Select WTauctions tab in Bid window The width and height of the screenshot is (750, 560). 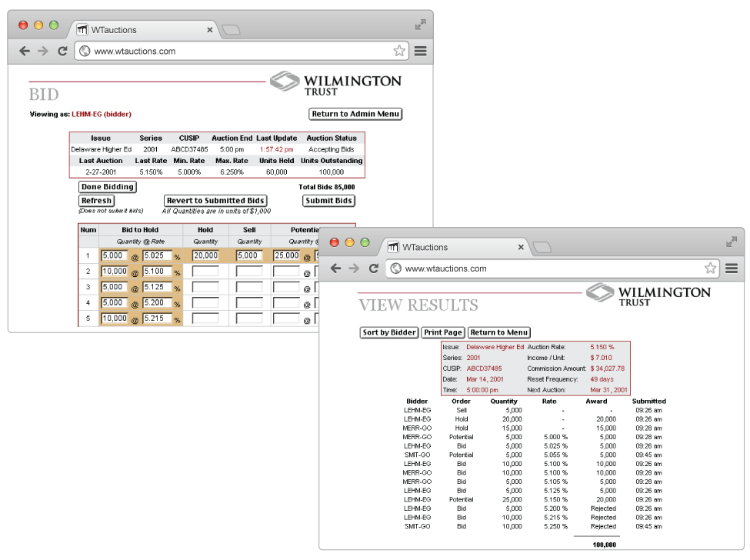coord(144,30)
